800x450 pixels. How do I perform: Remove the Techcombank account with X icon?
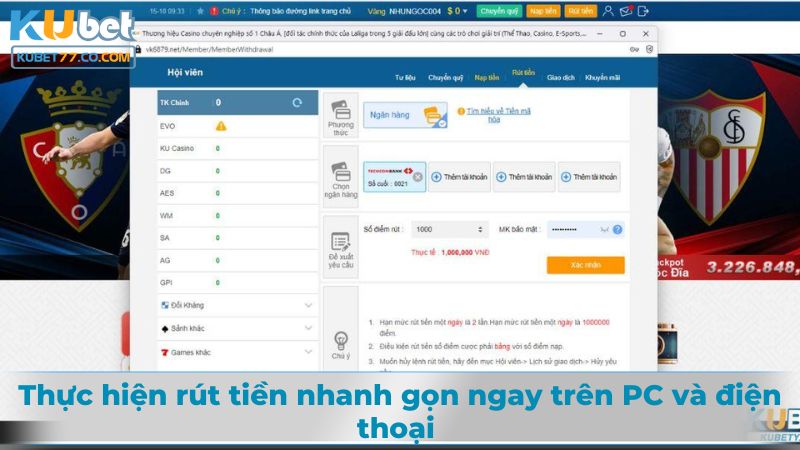click(x=418, y=177)
